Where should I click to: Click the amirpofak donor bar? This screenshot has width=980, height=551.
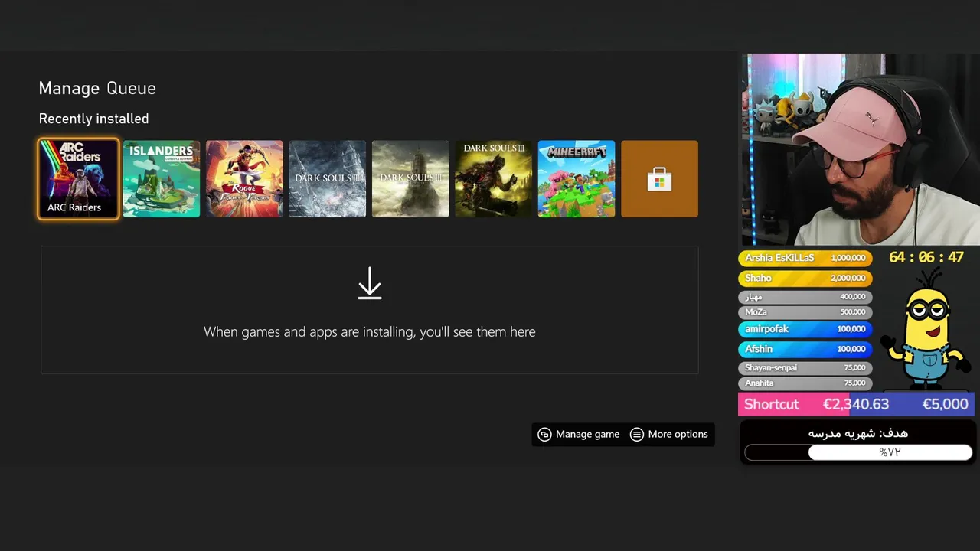[805, 329]
